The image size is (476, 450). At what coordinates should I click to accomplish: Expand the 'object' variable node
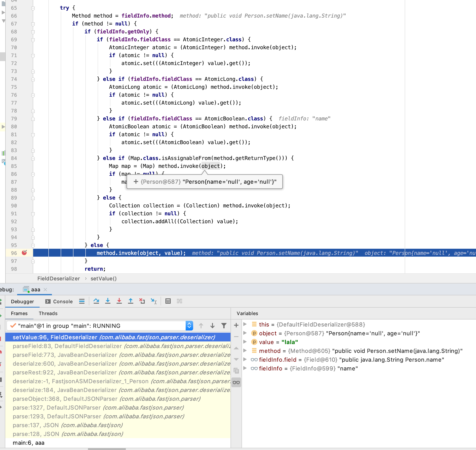pyautogui.click(x=245, y=333)
